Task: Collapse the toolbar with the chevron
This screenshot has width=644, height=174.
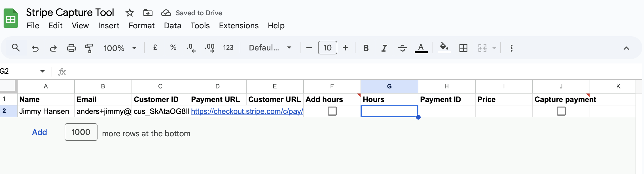Action: 626,48
